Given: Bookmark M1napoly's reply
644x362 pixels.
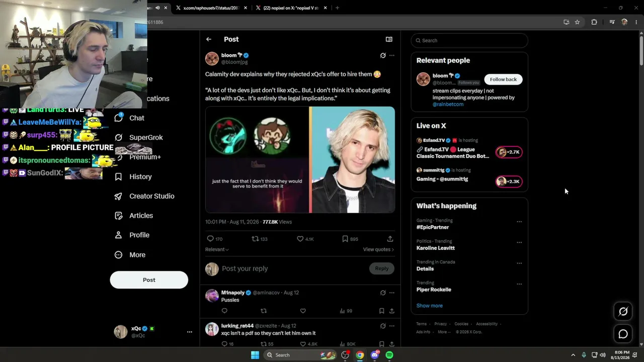Looking at the screenshot, I should 382,311.
